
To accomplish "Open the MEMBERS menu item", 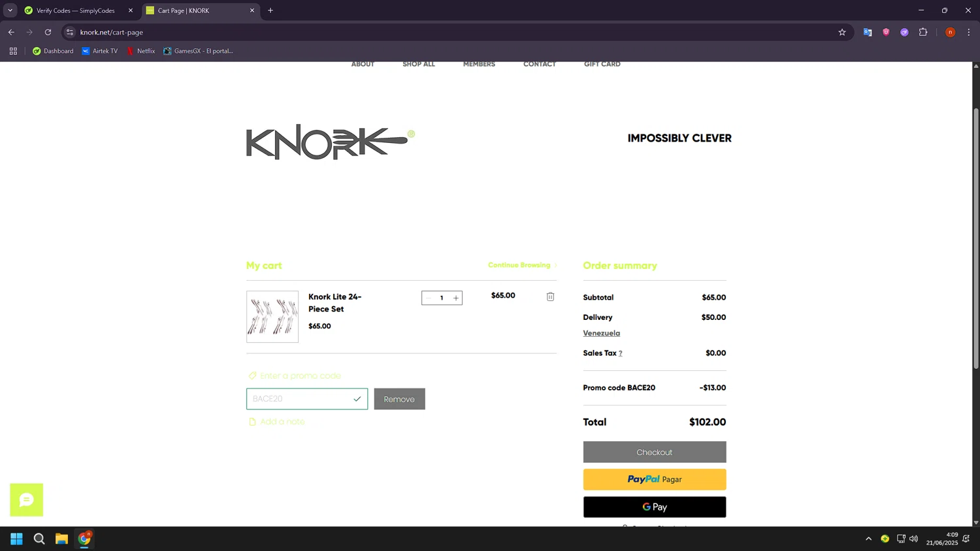I will tap(479, 64).
